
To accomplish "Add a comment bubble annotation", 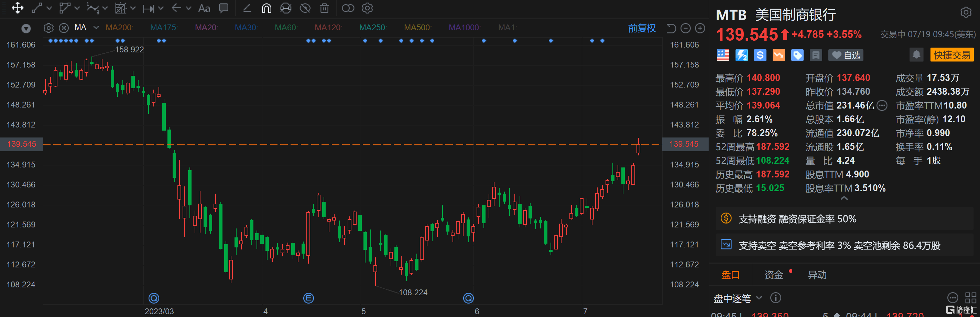I will pyautogui.click(x=224, y=8).
